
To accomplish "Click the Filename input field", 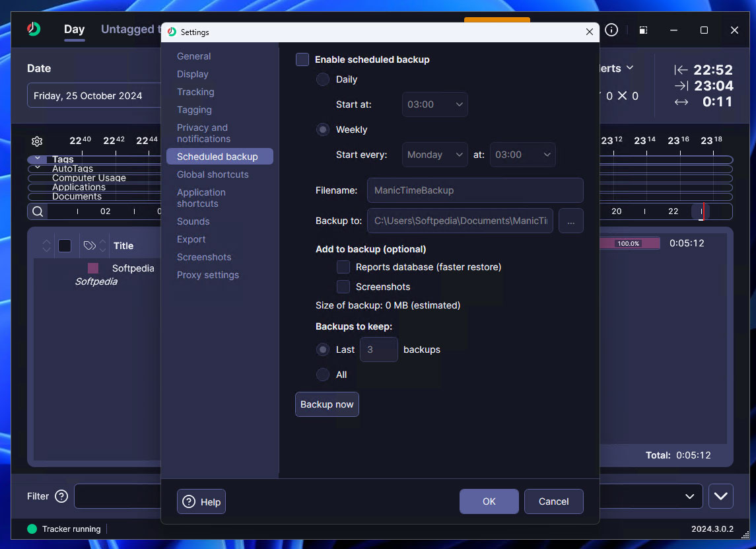I will (x=475, y=190).
